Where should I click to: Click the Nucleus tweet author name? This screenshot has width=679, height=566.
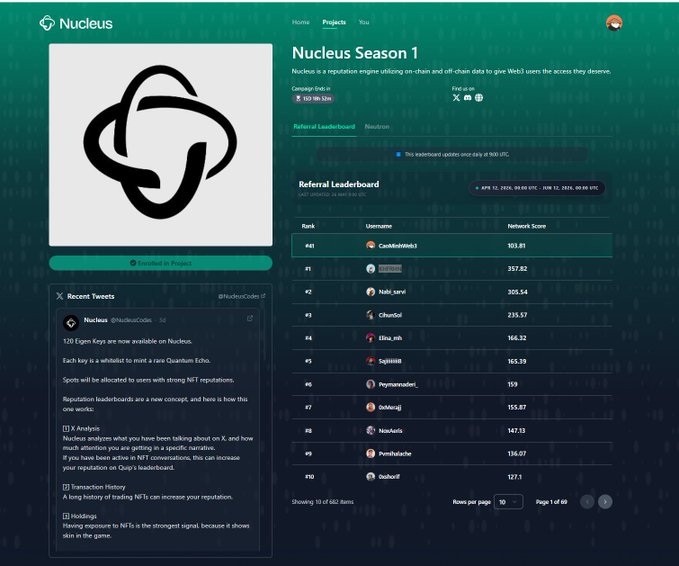coord(95,320)
